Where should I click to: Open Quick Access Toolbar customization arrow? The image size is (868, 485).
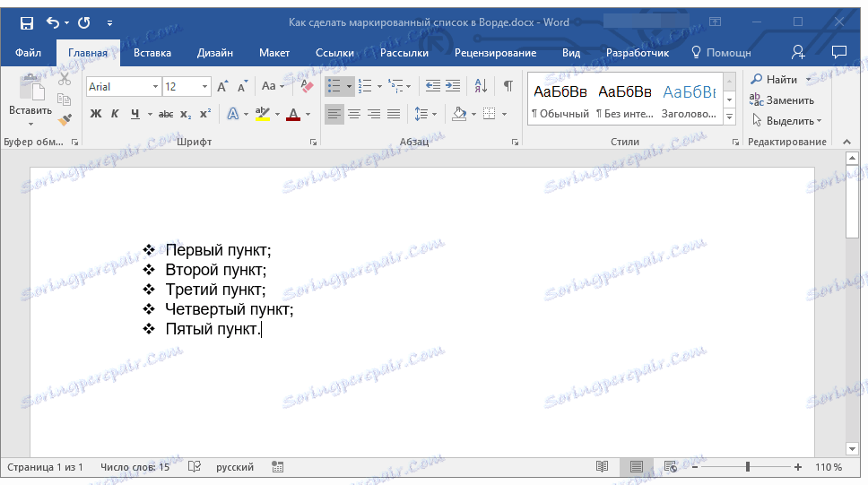click(109, 23)
